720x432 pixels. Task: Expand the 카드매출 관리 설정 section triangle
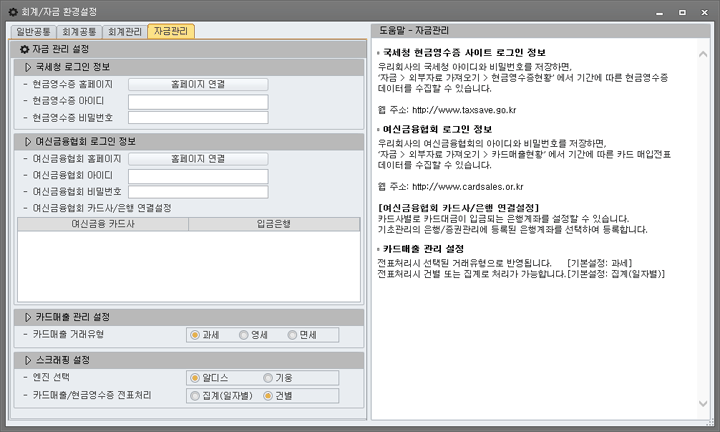[28, 316]
